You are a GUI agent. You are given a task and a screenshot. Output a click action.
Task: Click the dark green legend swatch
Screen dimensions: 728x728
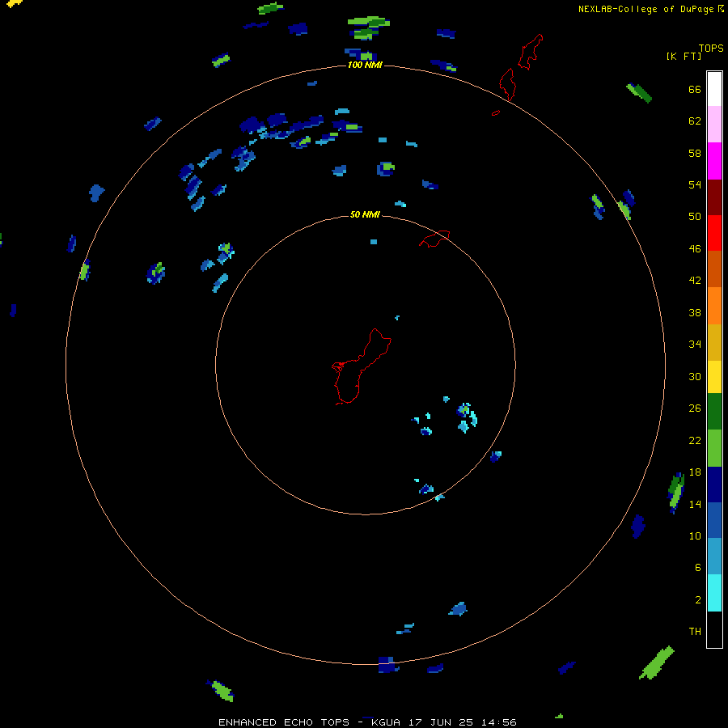(x=714, y=412)
